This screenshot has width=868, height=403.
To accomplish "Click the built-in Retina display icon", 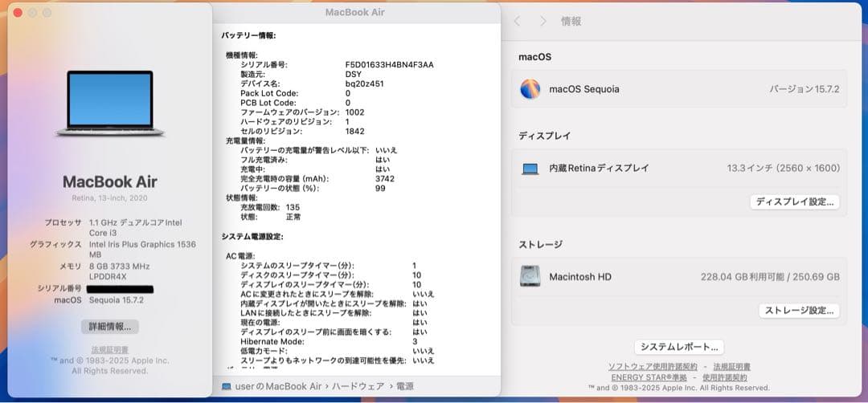I will coord(530,169).
